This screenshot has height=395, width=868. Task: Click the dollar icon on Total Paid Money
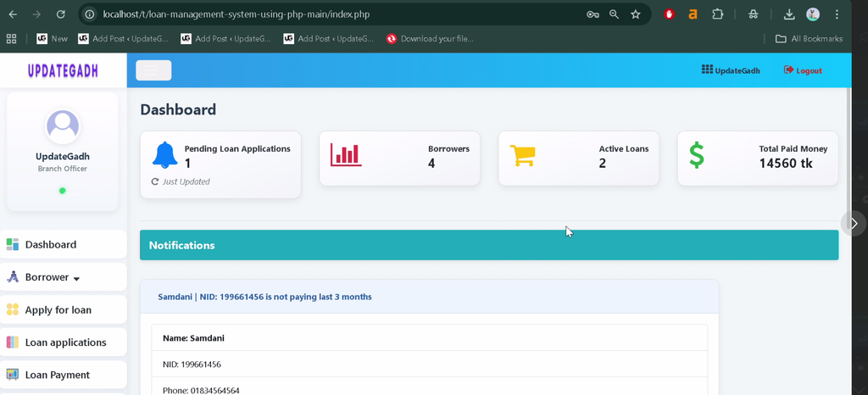pos(697,155)
